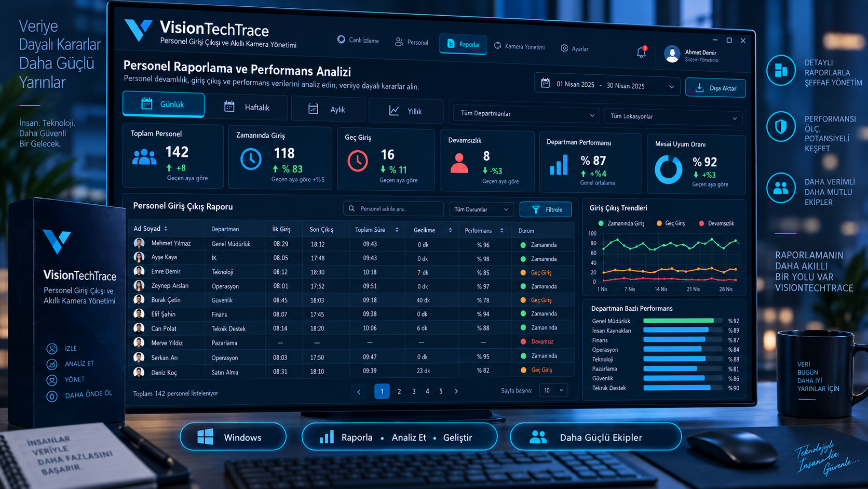Click the Personel adıyla ara search field
Image resolution: width=868 pixels, height=489 pixels.
tap(394, 208)
